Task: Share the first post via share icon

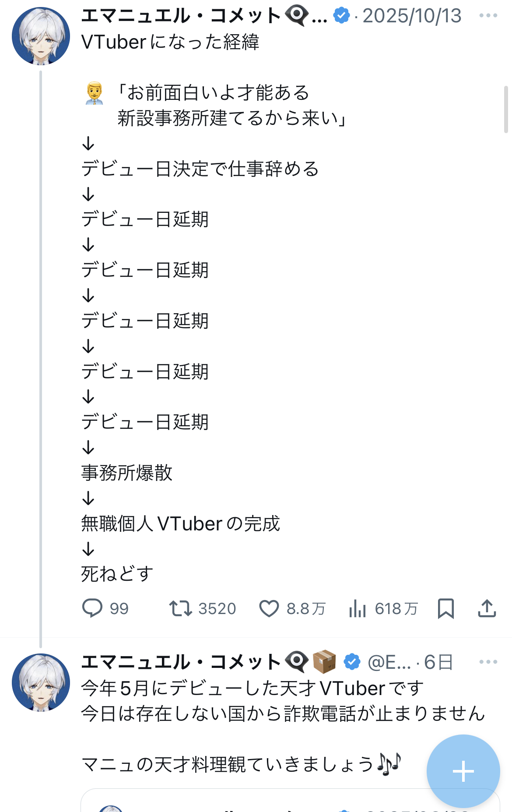Action: [x=487, y=608]
